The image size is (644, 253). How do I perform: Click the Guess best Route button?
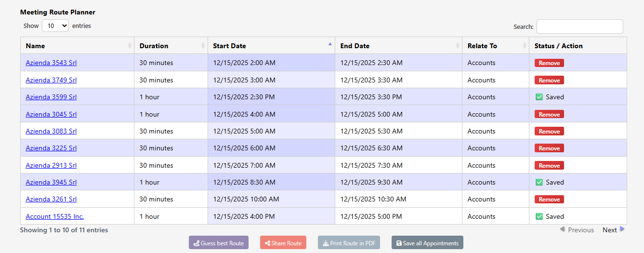(x=219, y=243)
